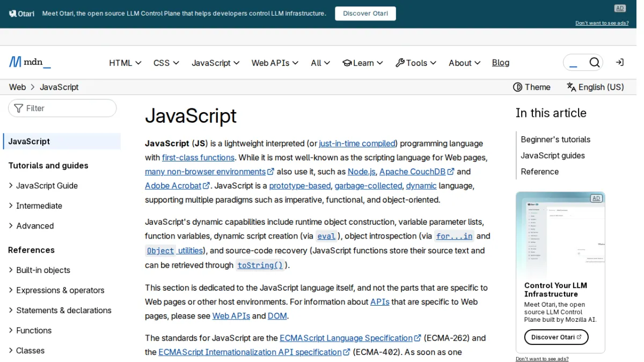Open the Learn menu
Screen dimensions: 644x362
pos(363,63)
